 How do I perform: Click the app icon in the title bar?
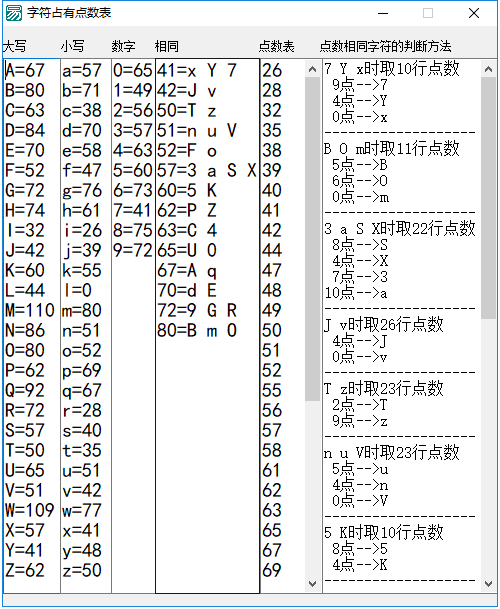(x=14, y=14)
